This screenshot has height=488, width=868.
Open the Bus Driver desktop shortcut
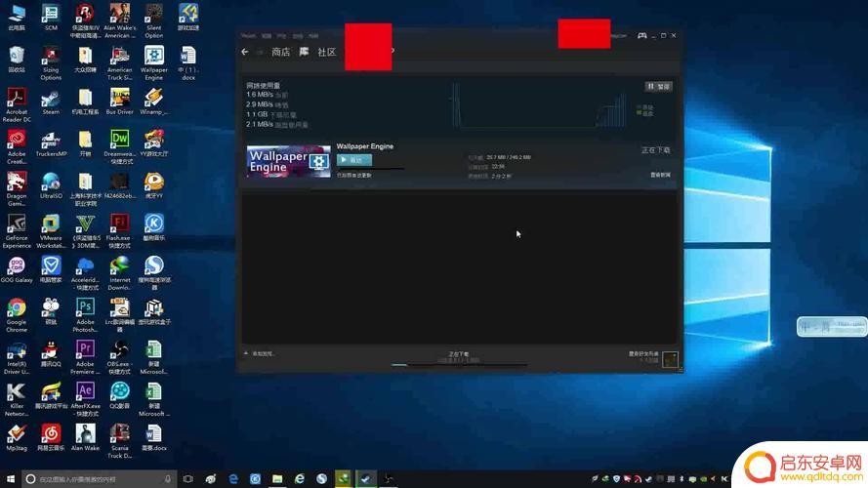pos(119,102)
